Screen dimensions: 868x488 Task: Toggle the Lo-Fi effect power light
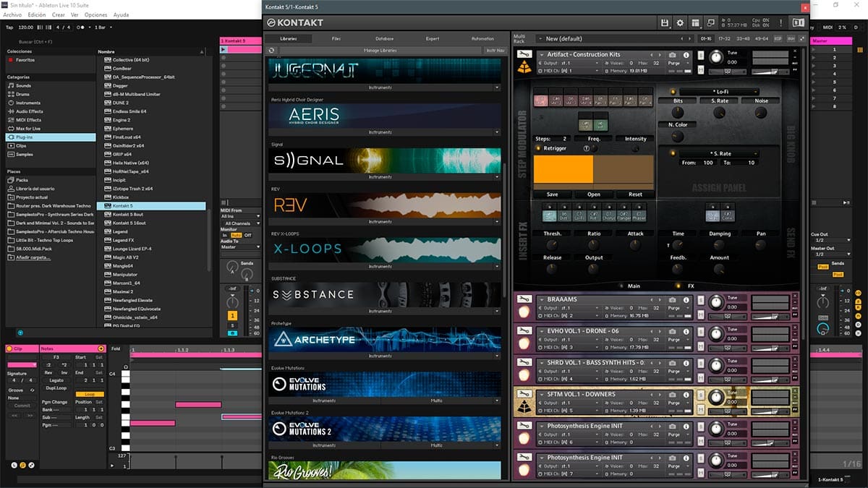point(672,92)
